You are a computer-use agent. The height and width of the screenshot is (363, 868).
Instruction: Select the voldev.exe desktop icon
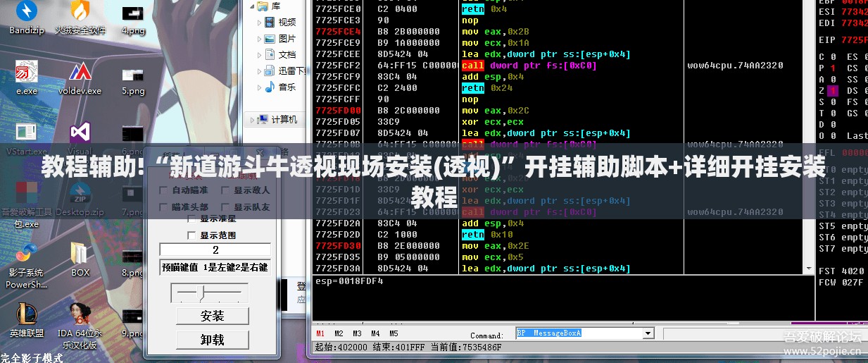80,78
